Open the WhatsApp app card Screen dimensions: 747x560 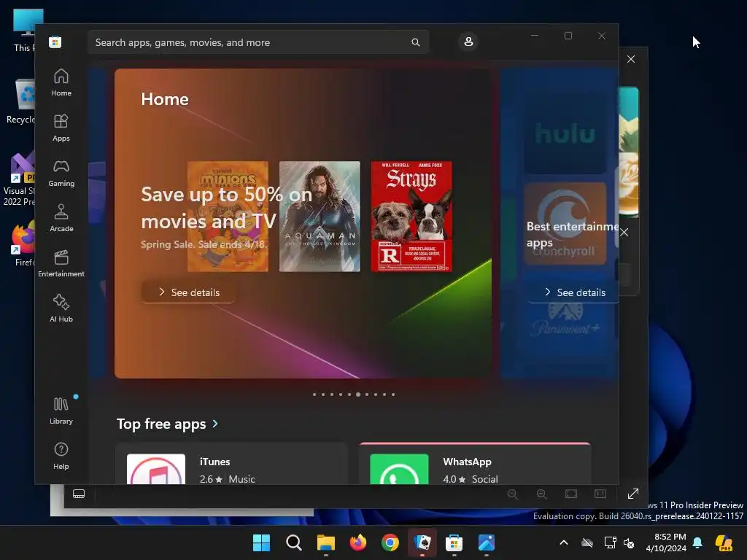coord(475,464)
